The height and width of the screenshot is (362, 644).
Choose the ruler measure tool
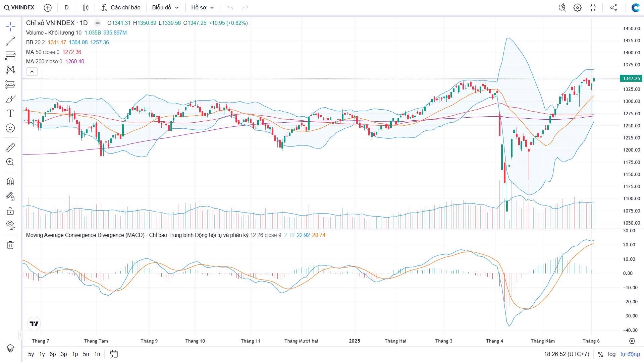point(10,147)
